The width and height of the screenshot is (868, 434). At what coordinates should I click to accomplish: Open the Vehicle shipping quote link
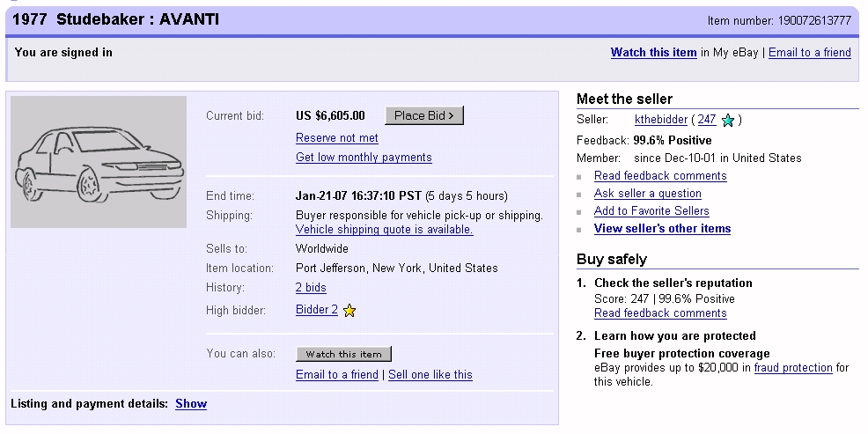384,230
